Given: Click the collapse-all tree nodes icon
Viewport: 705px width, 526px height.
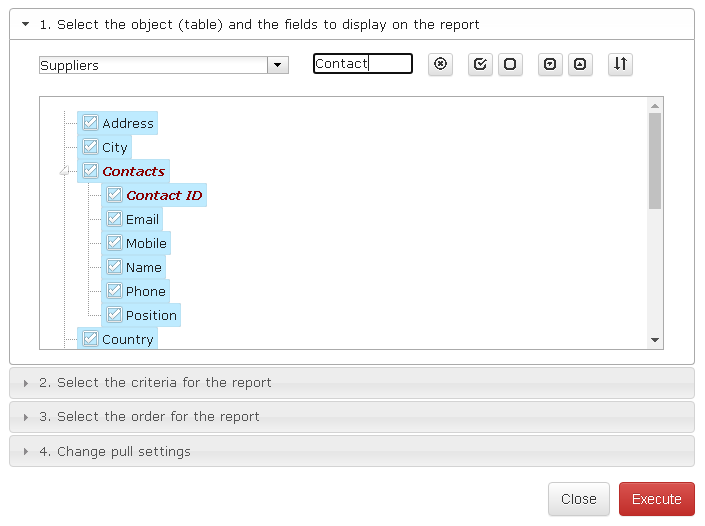Looking at the screenshot, I should click(x=580, y=64).
